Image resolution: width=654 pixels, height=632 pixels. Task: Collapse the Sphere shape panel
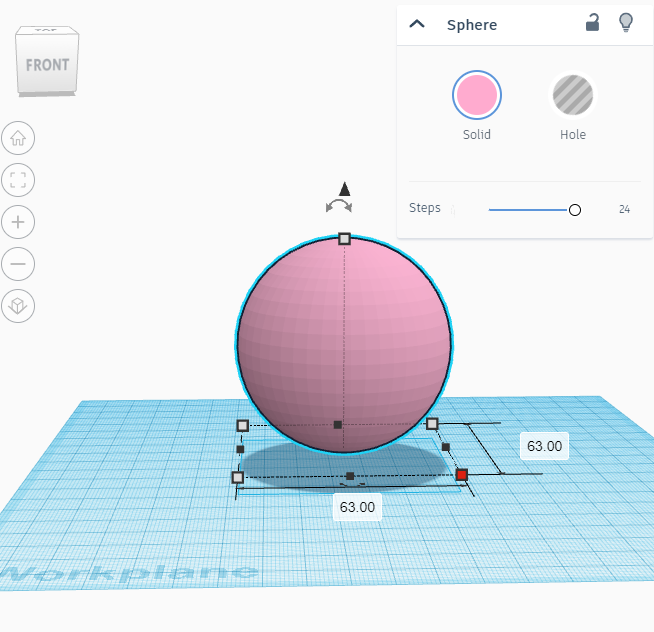tap(417, 24)
